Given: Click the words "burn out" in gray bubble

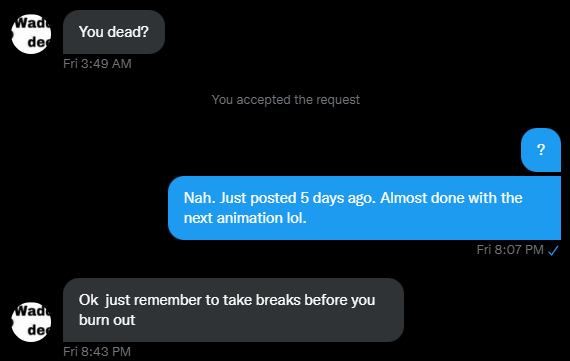Looking at the screenshot, I should 107,320.
